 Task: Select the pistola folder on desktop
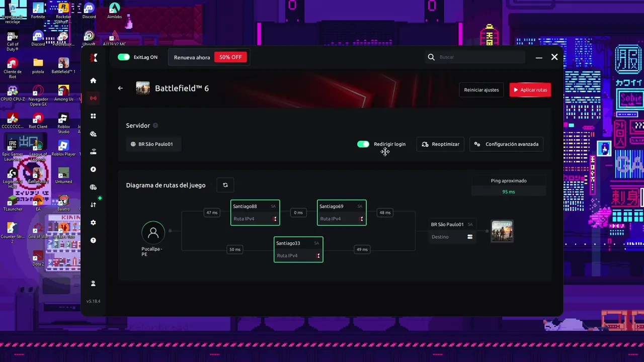pos(38,66)
